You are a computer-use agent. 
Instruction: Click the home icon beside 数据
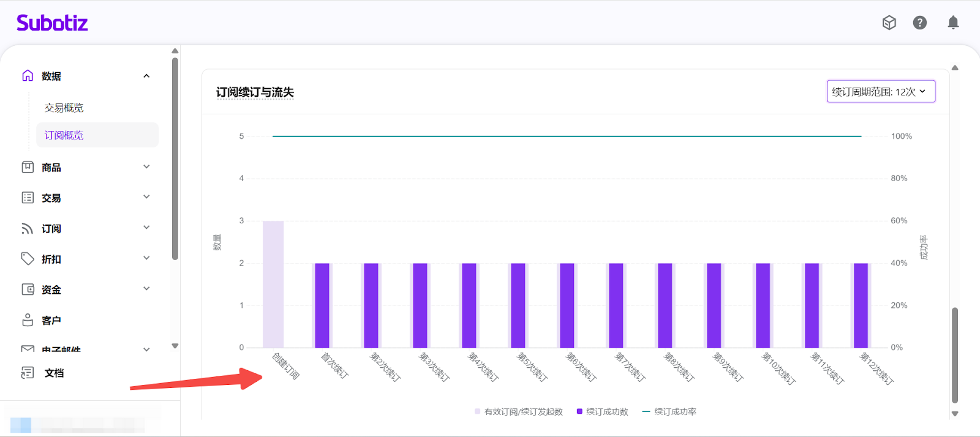point(28,76)
